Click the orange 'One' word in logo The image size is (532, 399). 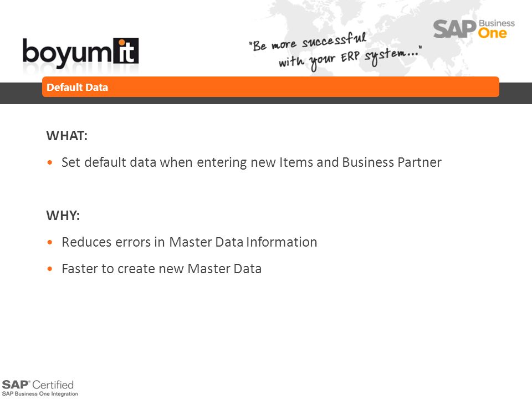coord(492,33)
